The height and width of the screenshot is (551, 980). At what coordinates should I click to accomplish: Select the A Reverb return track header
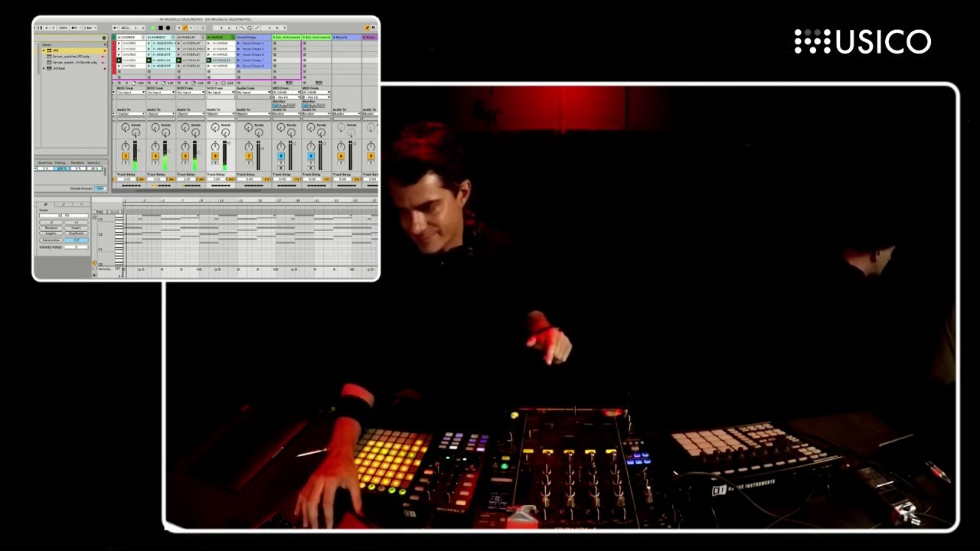(345, 37)
